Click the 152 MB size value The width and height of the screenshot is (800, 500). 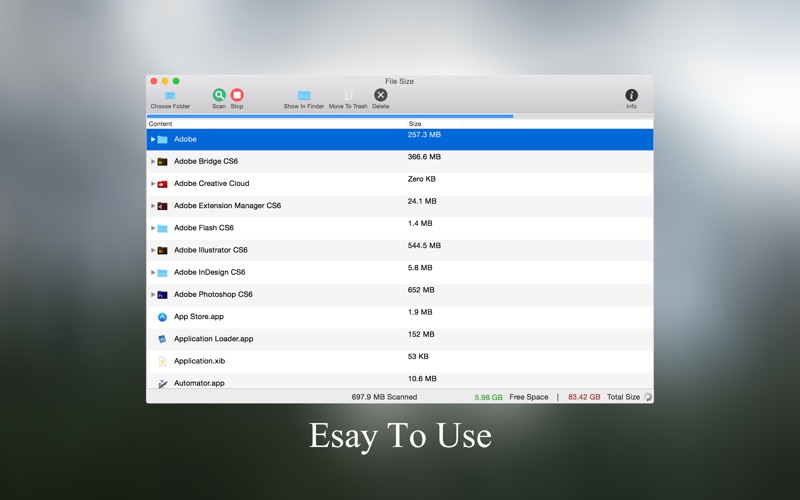coord(421,334)
